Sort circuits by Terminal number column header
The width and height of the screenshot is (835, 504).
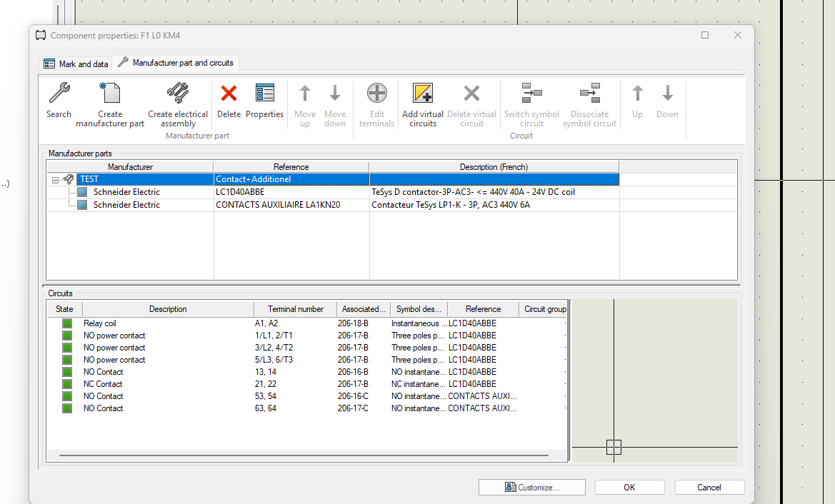295,309
